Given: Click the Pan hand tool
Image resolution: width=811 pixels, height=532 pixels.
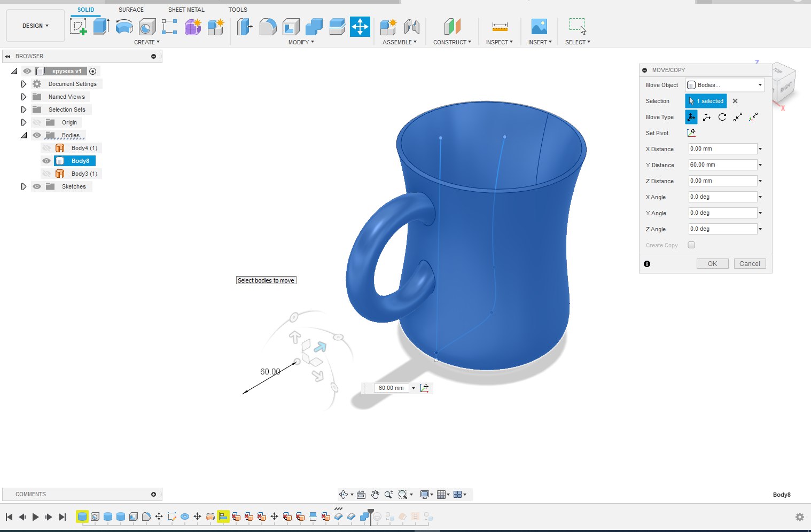Looking at the screenshot, I should pos(375,495).
